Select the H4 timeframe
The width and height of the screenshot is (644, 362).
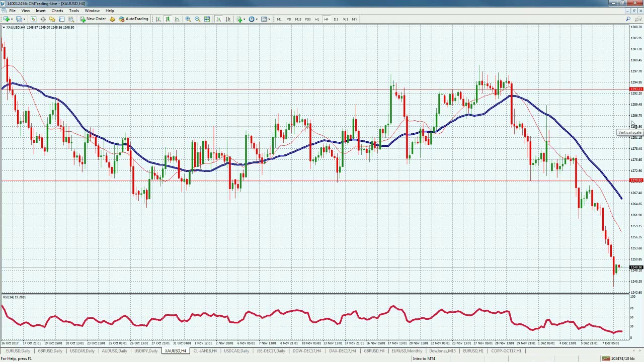click(326, 19)
